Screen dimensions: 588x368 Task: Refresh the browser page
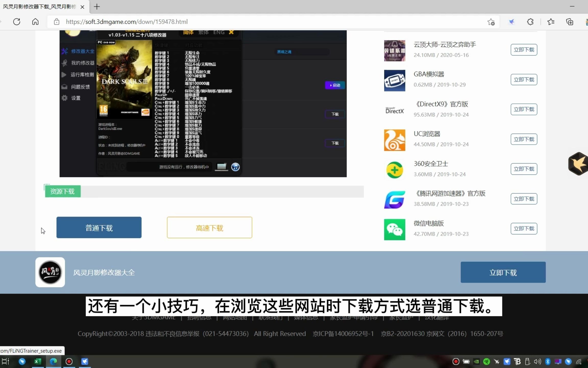[17, 22]
